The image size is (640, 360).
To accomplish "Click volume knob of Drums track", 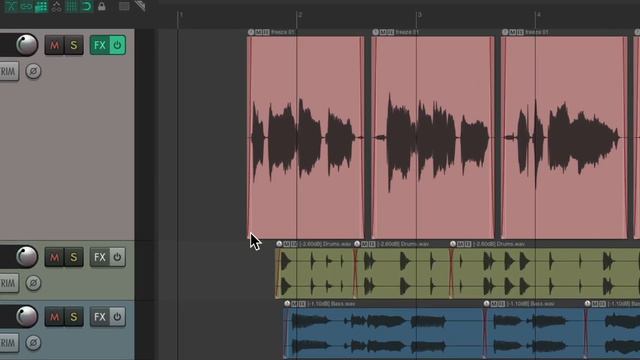I will pos(27,257).
